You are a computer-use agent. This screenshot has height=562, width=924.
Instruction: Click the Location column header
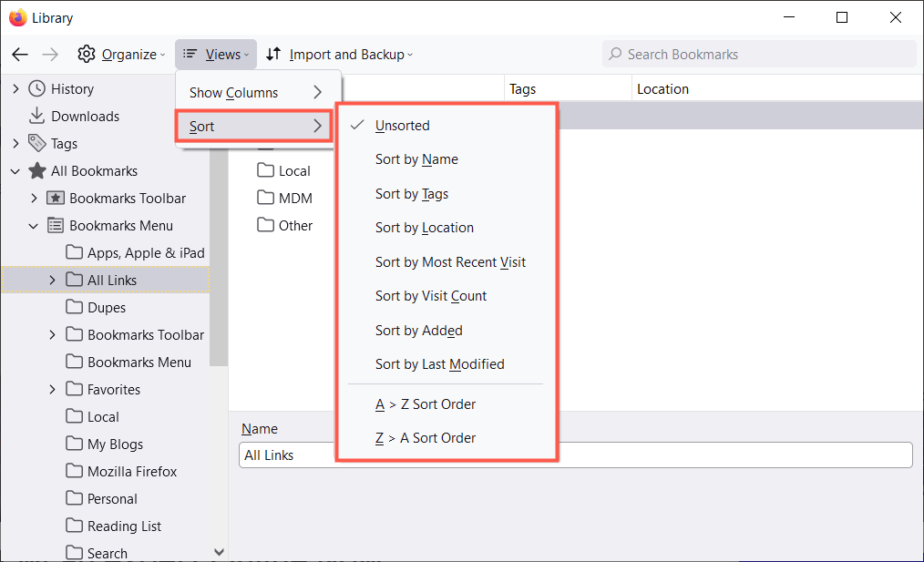coord(662,89)
